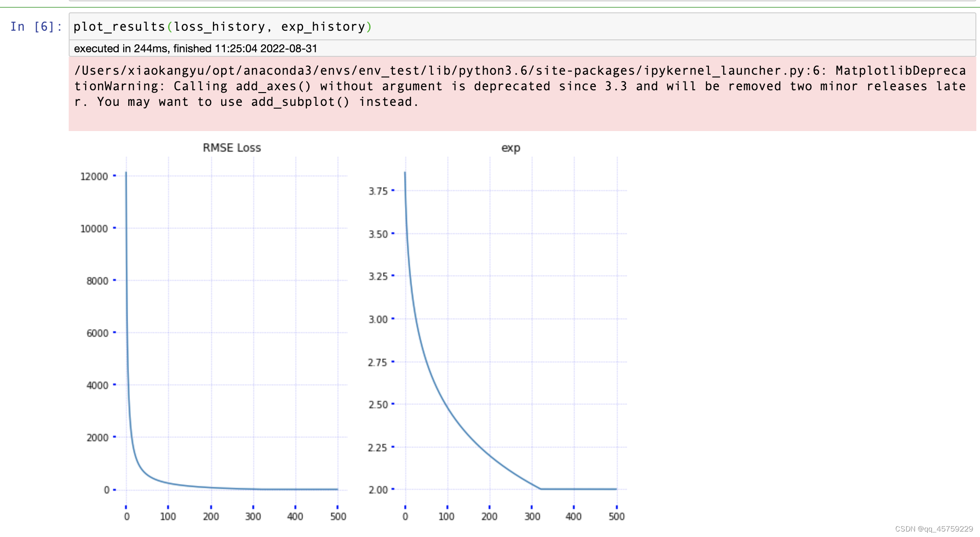Click the 12000 y-axis label
Viewport: 980px width, 537px height.
94,176
